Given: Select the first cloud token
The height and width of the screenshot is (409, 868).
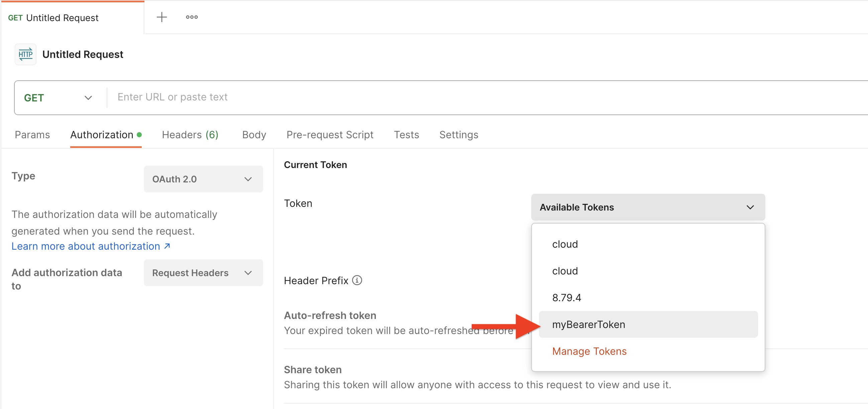Looking at the screenshot, I should (565, 244).
